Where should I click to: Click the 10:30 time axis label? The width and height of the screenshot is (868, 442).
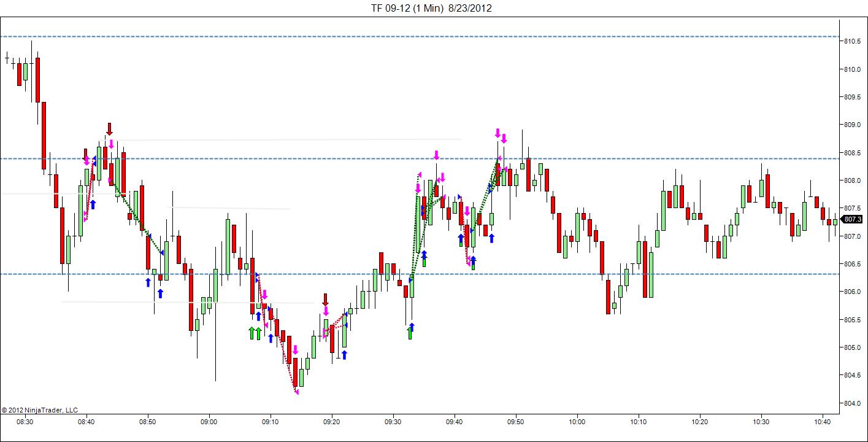(761, 422)
